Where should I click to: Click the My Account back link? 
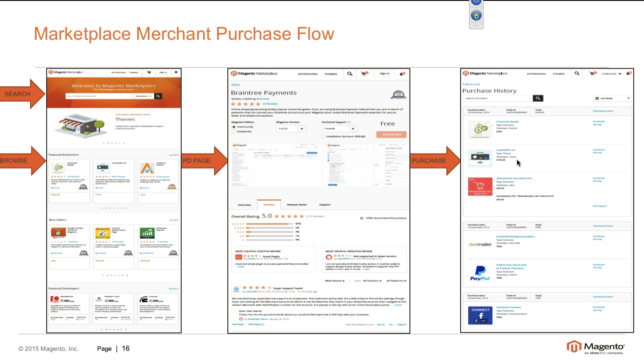point(471,84)
